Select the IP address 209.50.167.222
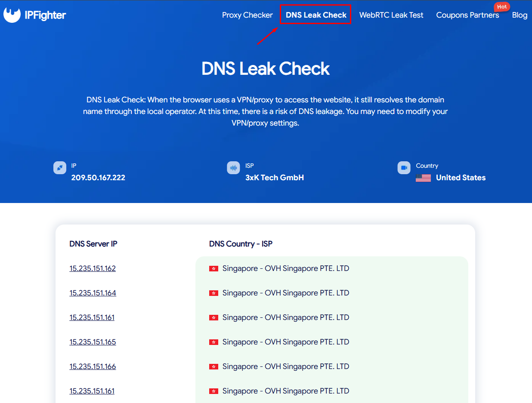Image resolution: width=532 pixels, height=403 pixels. (98, 178)
